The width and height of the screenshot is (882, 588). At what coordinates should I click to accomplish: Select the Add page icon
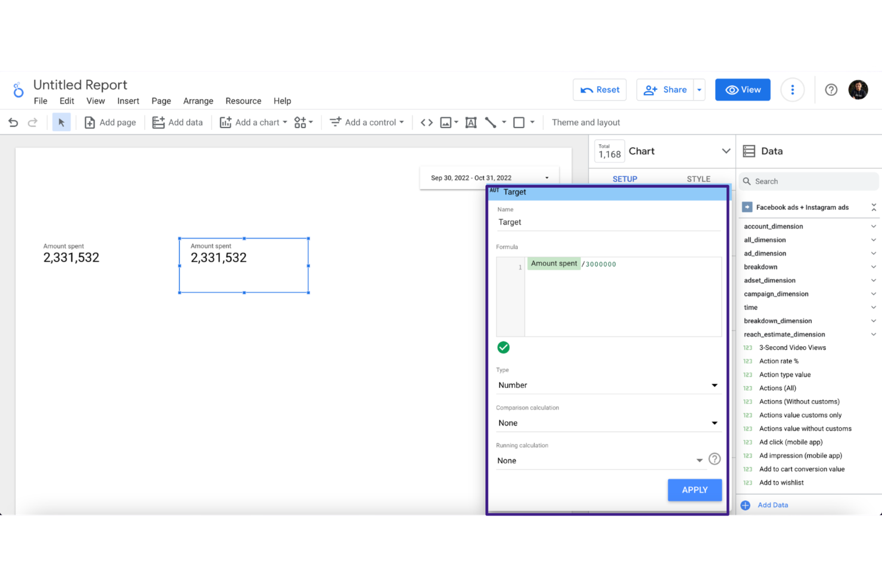(89, 122)
